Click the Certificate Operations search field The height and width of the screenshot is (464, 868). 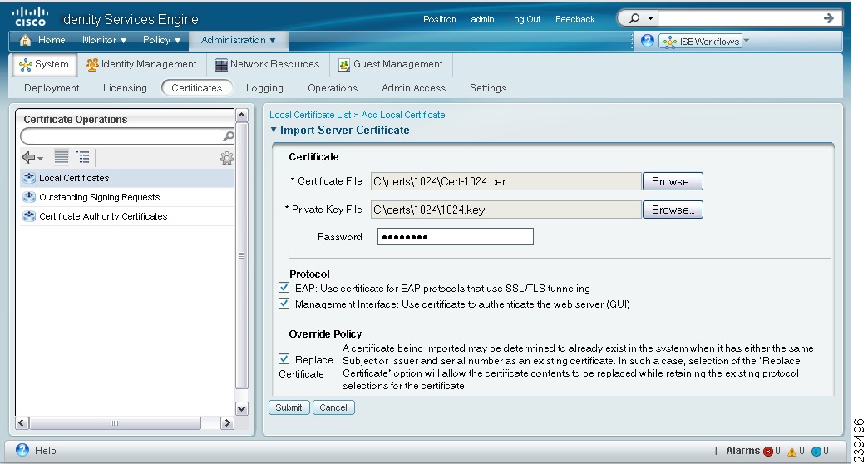coord(126,136)
